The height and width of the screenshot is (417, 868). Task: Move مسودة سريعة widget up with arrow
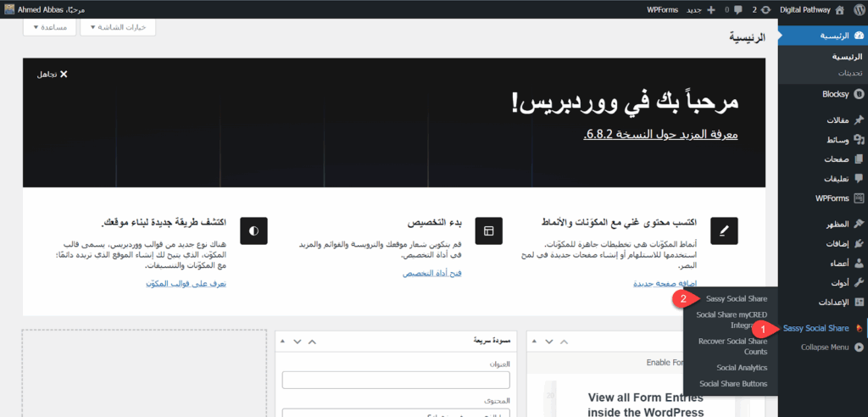[312, 341]
